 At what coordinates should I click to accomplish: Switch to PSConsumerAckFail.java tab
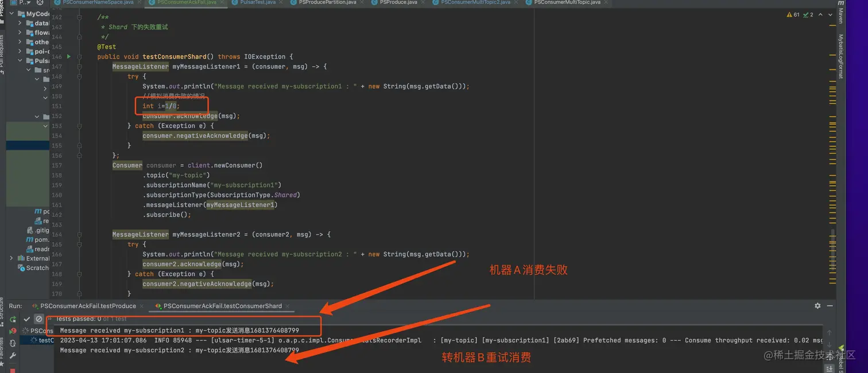(187, 2)
